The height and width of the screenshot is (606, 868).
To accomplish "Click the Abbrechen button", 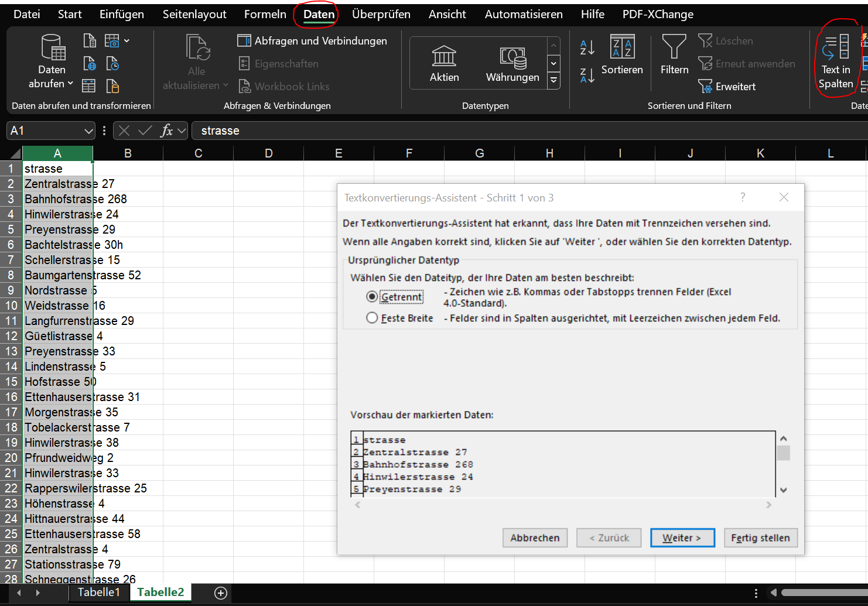I will tap(535, 537).
